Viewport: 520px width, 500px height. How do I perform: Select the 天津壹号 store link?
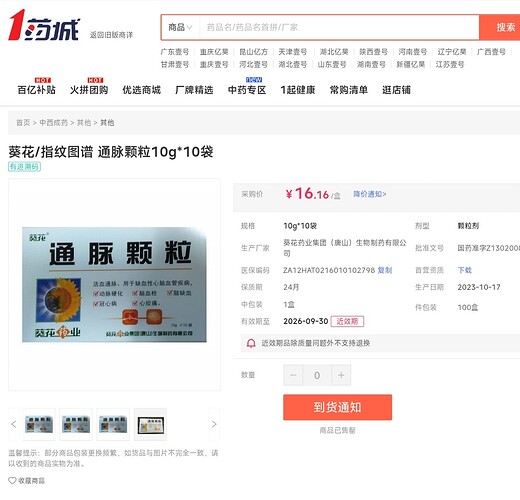click(293, 52)
